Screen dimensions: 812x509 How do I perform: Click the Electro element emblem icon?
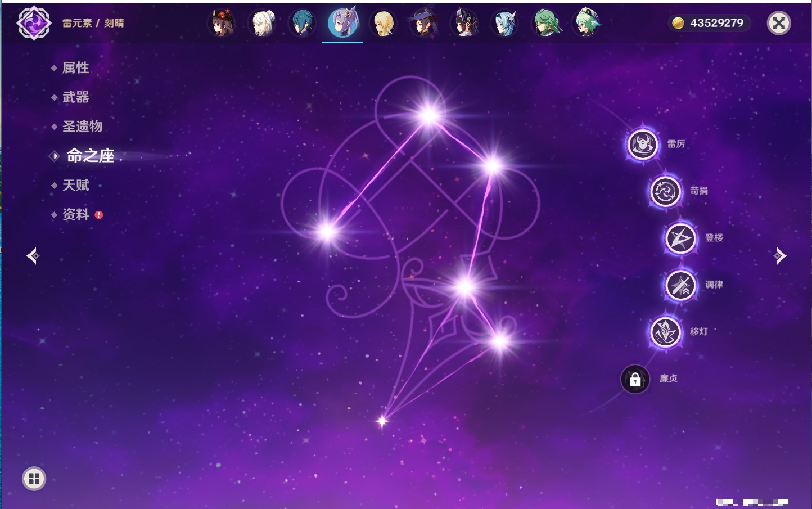point(34,23)
